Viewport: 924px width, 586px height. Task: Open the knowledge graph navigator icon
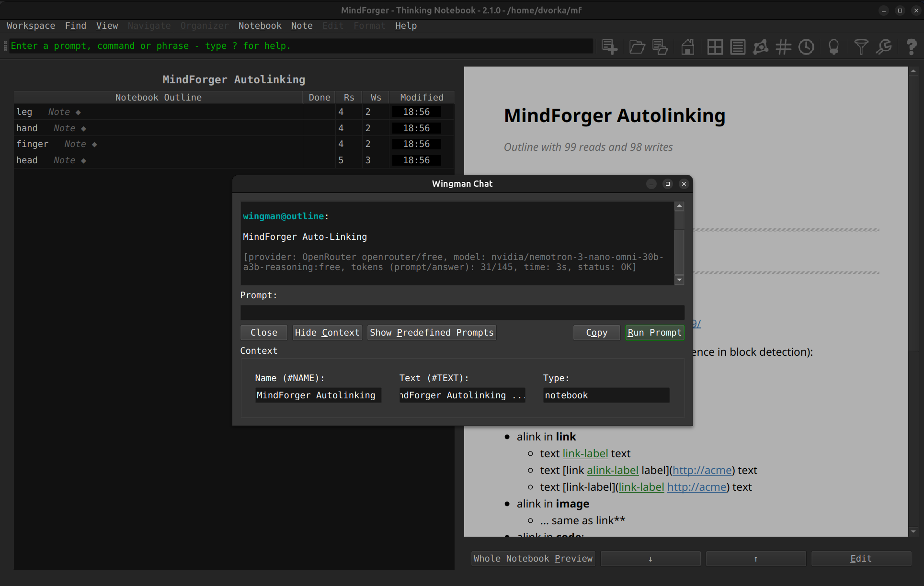pos(761,46)
